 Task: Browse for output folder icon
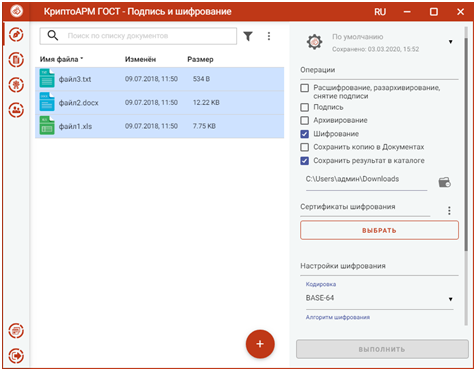(444, 182)
